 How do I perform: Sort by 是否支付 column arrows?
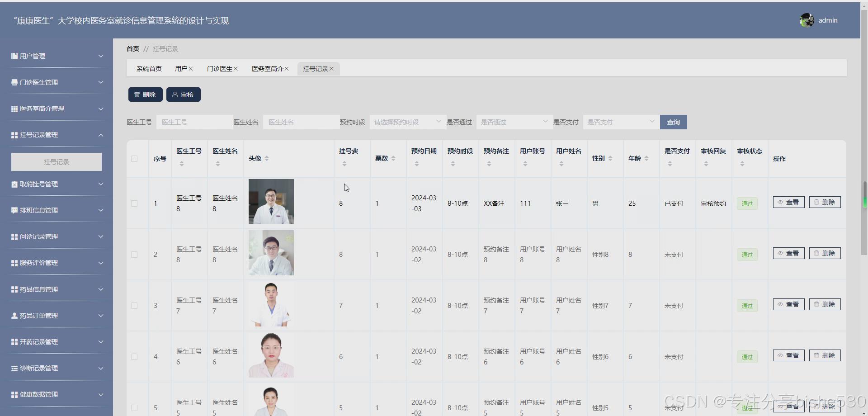click(670, 164)
